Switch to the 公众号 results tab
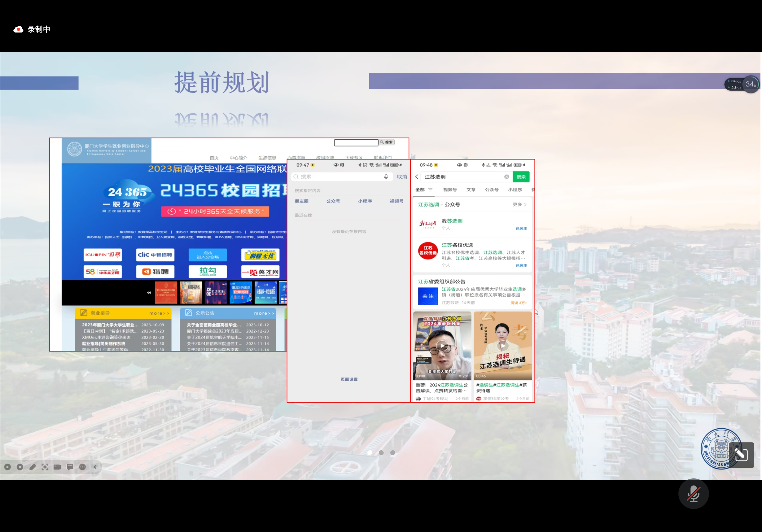 (491, 190)
